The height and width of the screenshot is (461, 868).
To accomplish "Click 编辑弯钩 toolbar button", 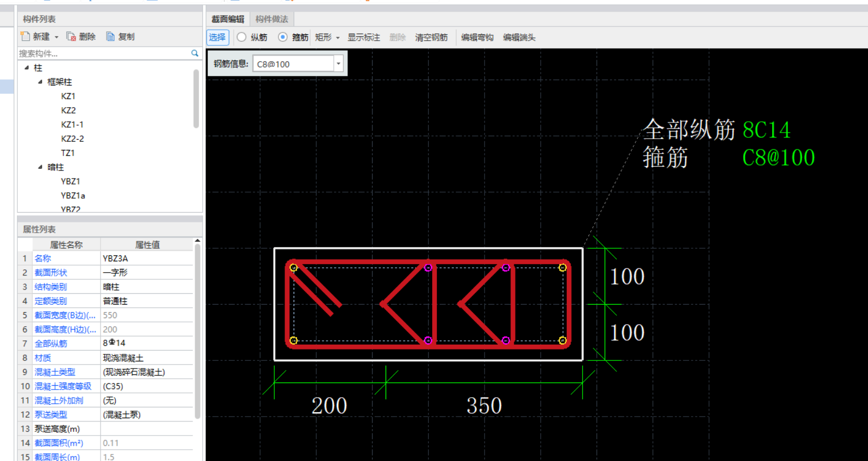I will (x=477, y=37).
